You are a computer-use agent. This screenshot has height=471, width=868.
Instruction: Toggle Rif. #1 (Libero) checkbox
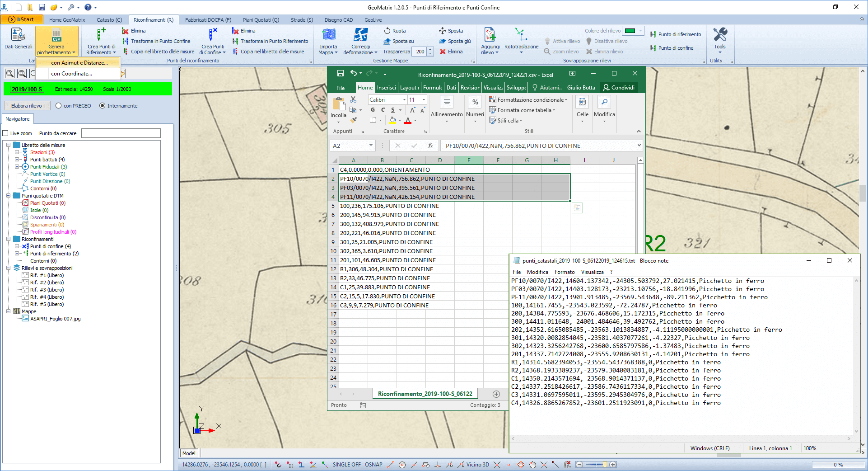[25, 275]
